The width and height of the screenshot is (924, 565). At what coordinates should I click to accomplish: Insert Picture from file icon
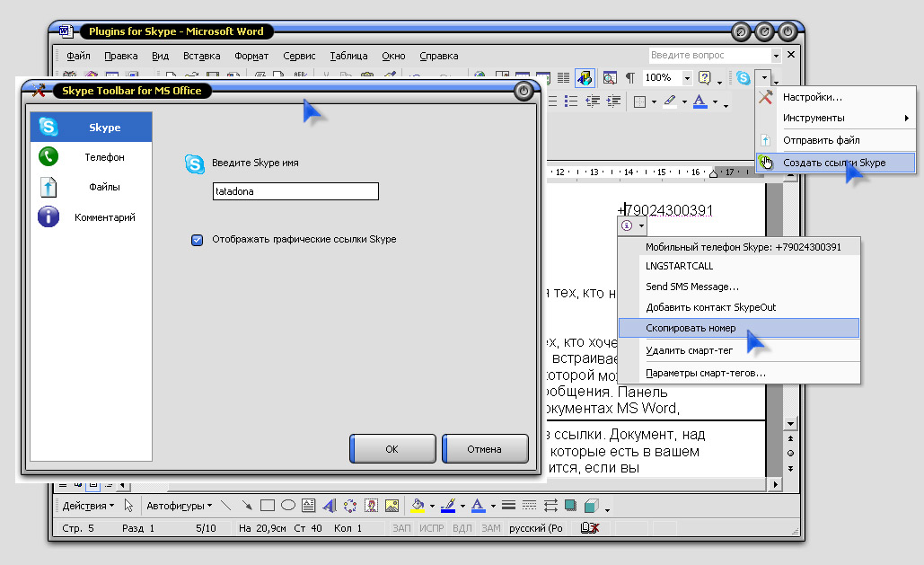pos(392,506)
